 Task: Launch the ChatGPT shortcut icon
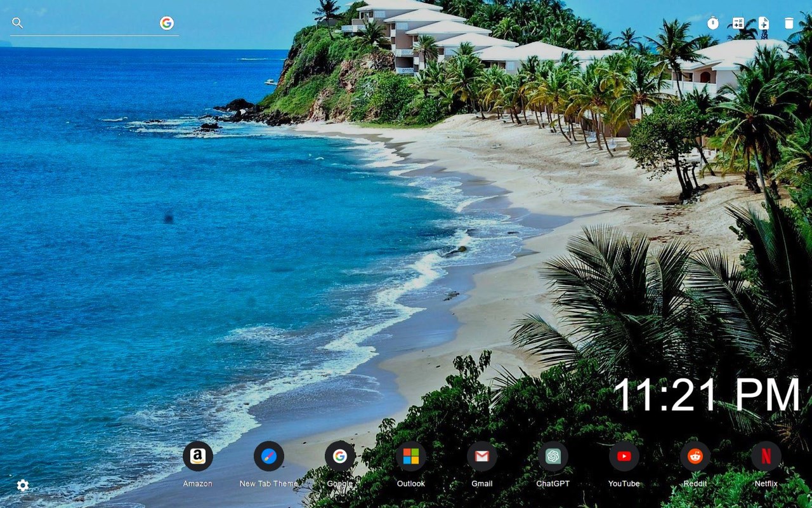coord(553,457)
